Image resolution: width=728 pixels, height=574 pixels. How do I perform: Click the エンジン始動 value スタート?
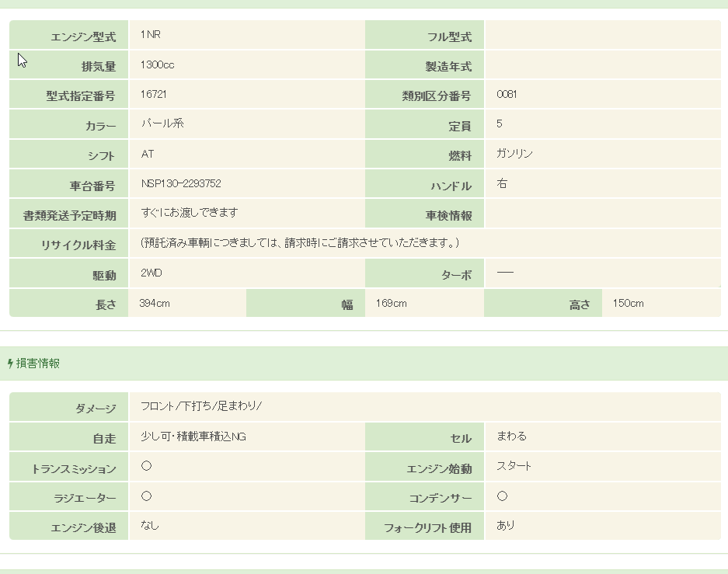(514, 466)
